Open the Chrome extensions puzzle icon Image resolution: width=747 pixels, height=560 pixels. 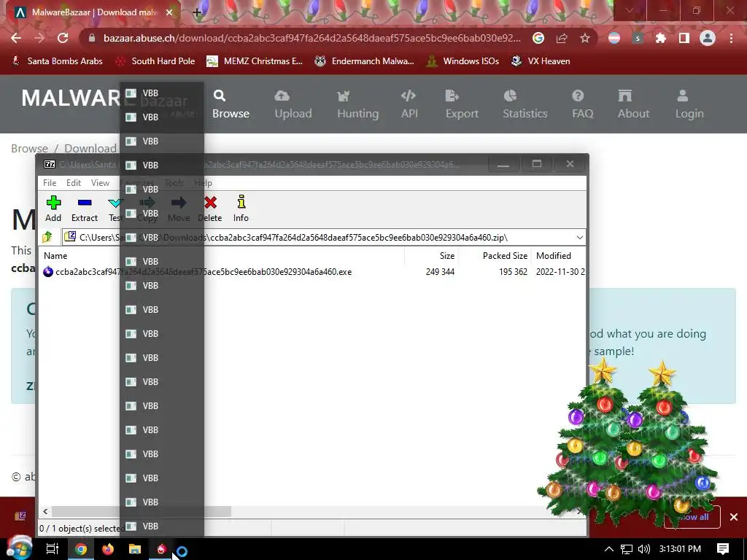click(x=661, y=38)
